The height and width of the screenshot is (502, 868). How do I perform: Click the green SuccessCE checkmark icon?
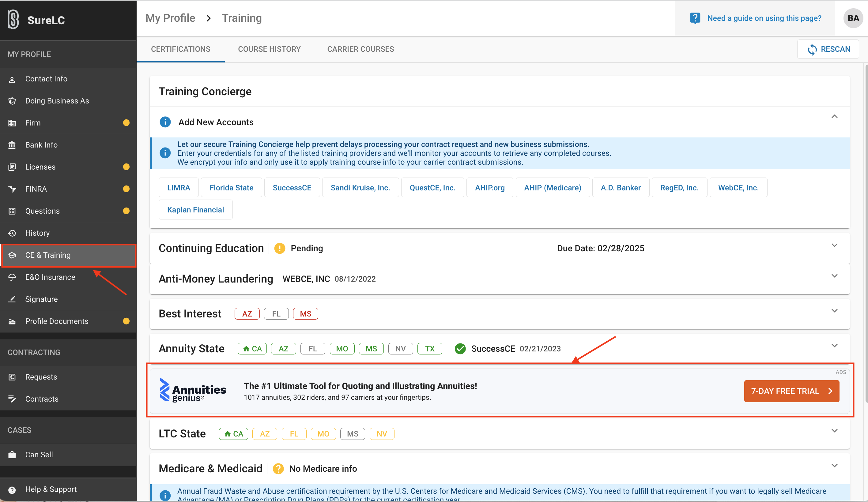click(460, 349)
